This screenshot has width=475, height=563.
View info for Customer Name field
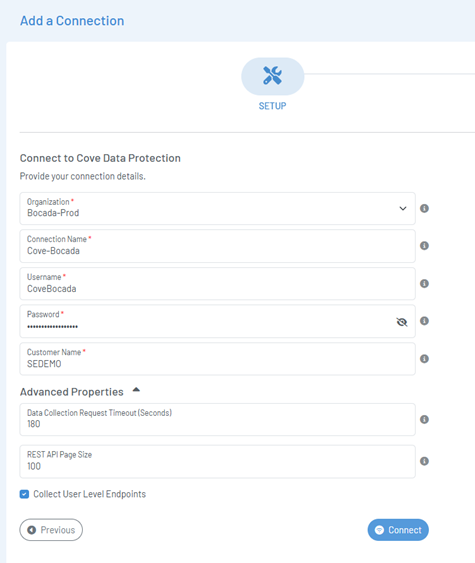tap(424, 359)
